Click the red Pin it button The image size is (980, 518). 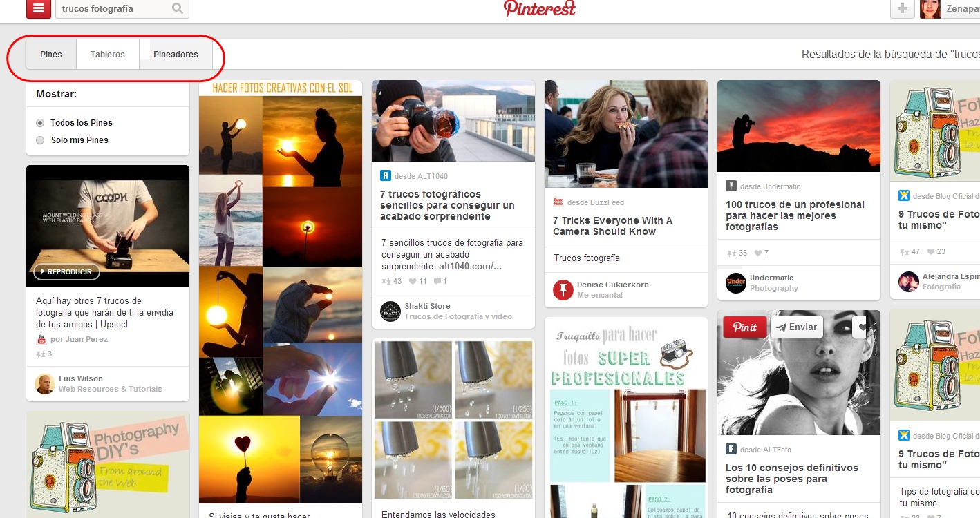pyautogui.click(x=745, y=327)
